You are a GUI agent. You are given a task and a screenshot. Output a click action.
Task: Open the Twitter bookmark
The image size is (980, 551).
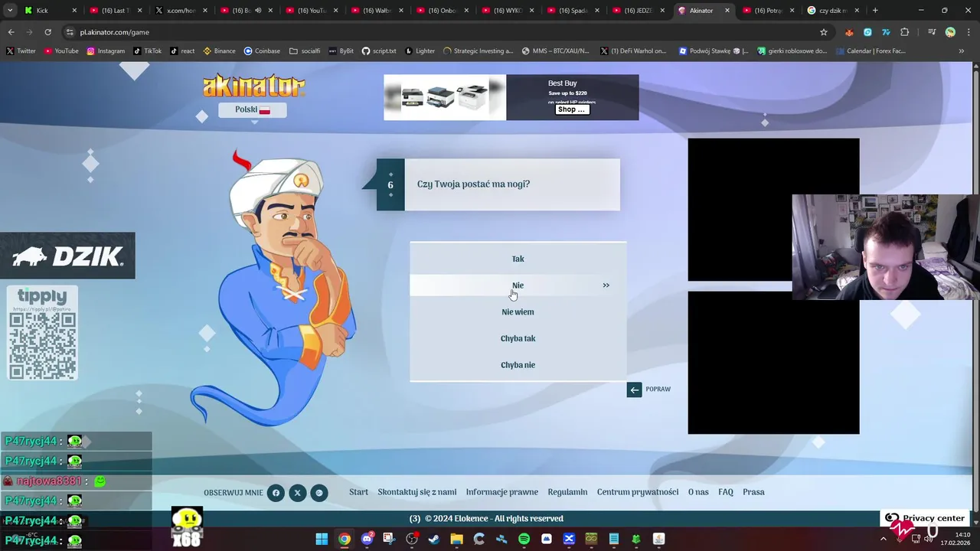pyautogui.click(x=21, y=51)
